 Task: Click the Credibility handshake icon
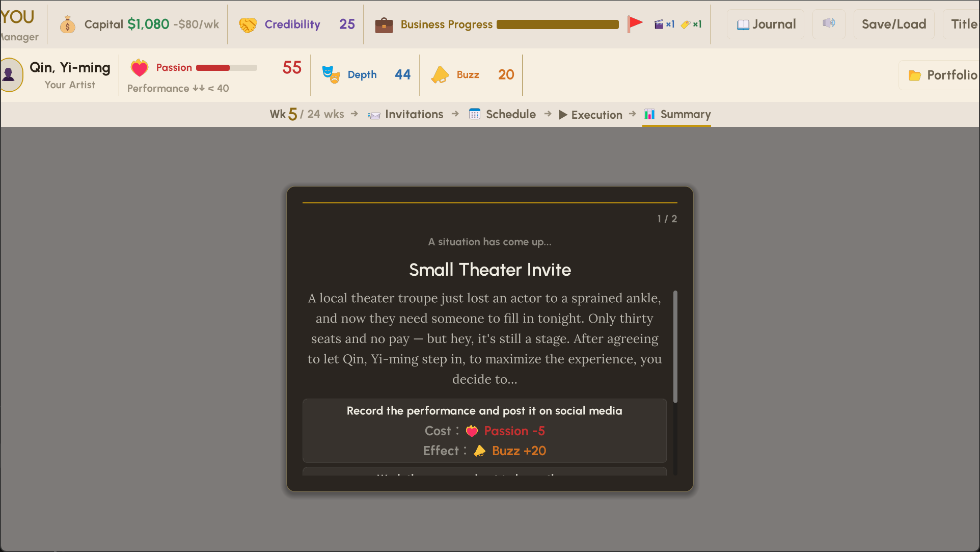coord(248,24)
